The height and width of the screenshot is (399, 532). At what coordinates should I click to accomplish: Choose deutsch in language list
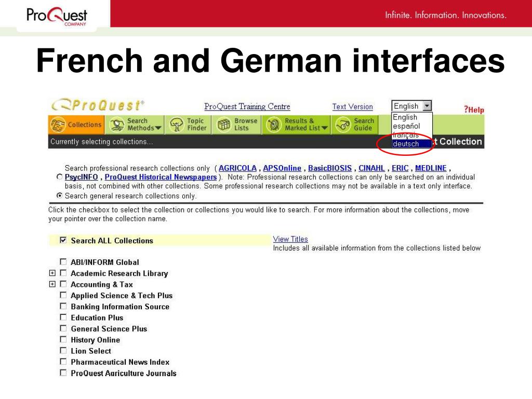412,144
